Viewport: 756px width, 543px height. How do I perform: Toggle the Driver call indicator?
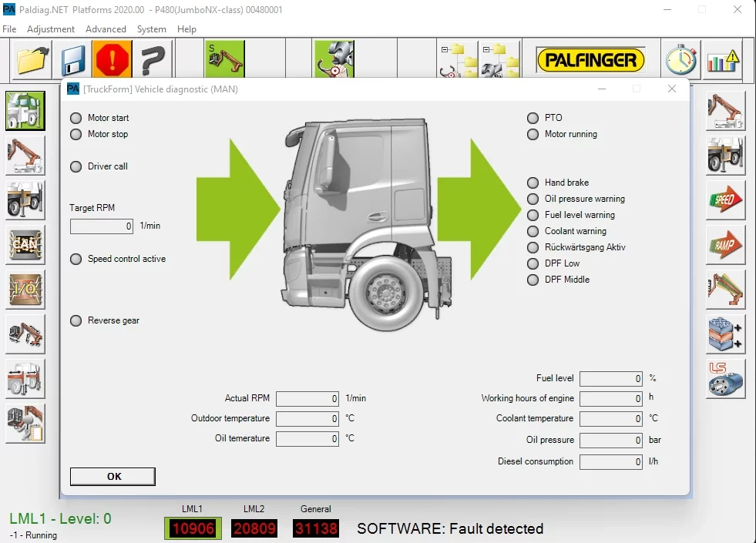(x=76, y=166)
